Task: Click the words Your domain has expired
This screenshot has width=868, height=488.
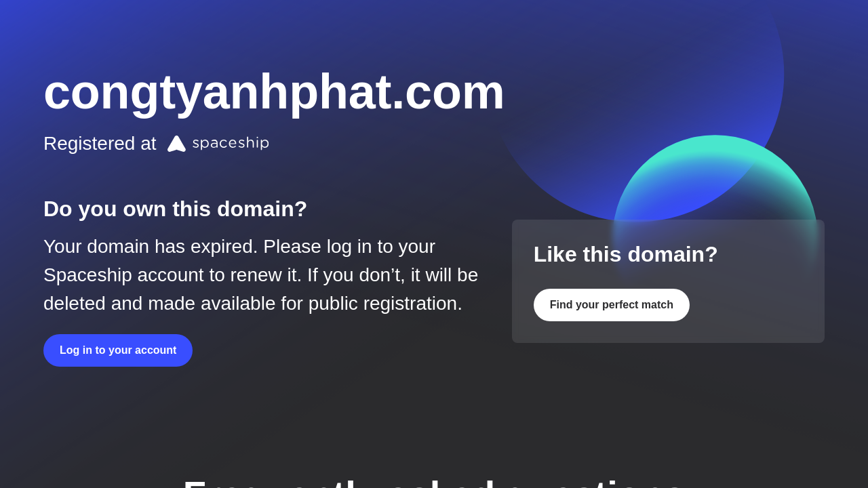Action: click(x=151, y=247)
